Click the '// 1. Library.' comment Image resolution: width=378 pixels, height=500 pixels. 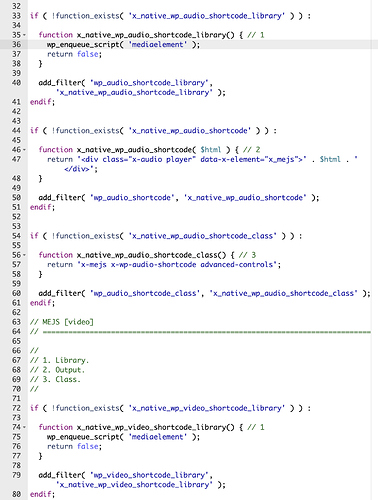[59, 360]
